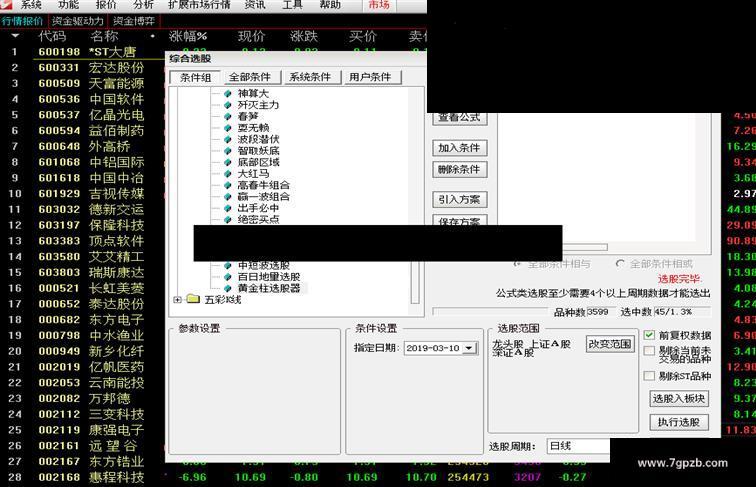Click the diamond icon beside 黄金柱选股器
Image resolution: width=756 pixels, height=487 pixels.
(x=228, y=288)
